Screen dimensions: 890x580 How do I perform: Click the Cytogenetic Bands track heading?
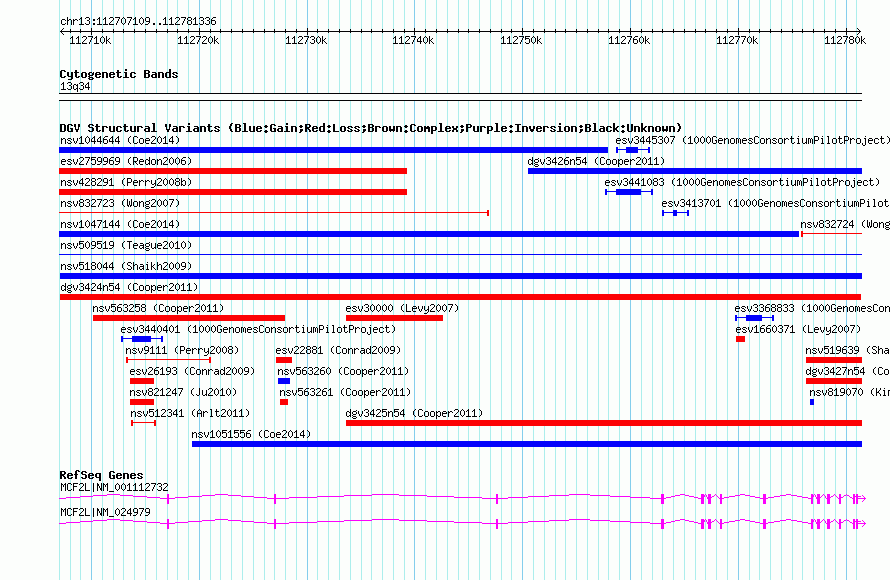pyautogui.click(x=119, y=74)
